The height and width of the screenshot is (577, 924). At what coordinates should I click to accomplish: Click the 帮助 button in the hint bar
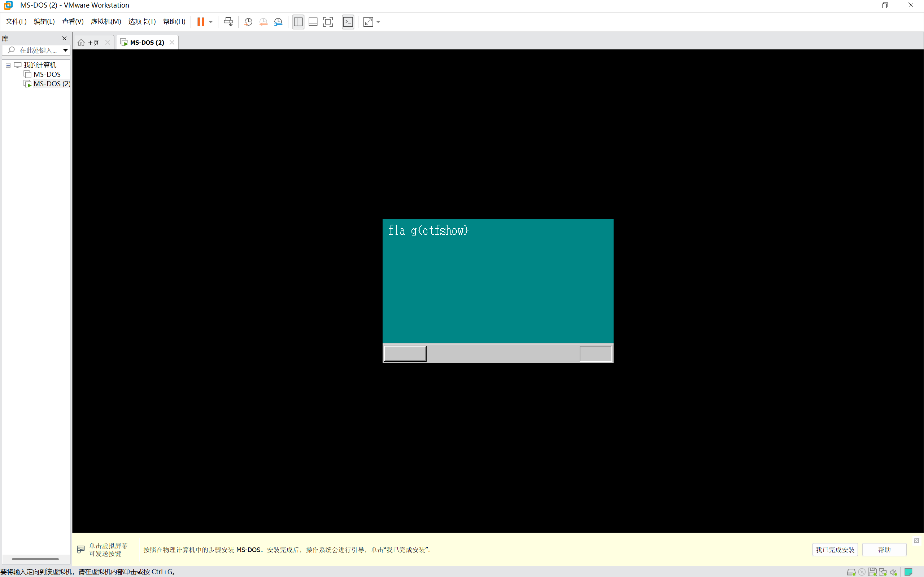[884, 550]
